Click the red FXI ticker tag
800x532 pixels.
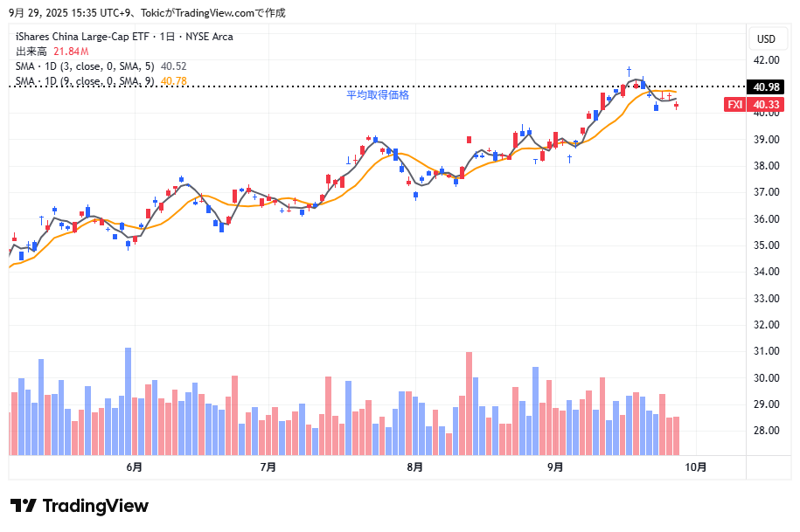click(x=735, y=105)
